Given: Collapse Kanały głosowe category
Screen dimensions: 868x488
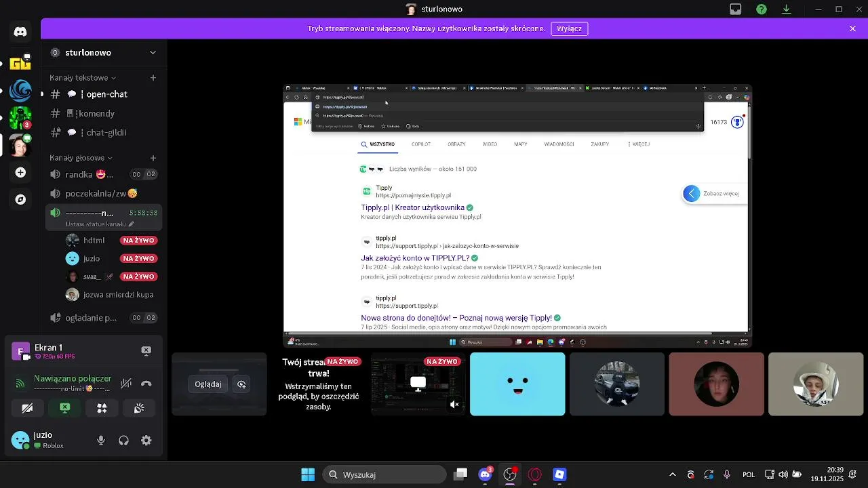Looking at the screenshot, I should pos(81,158).
